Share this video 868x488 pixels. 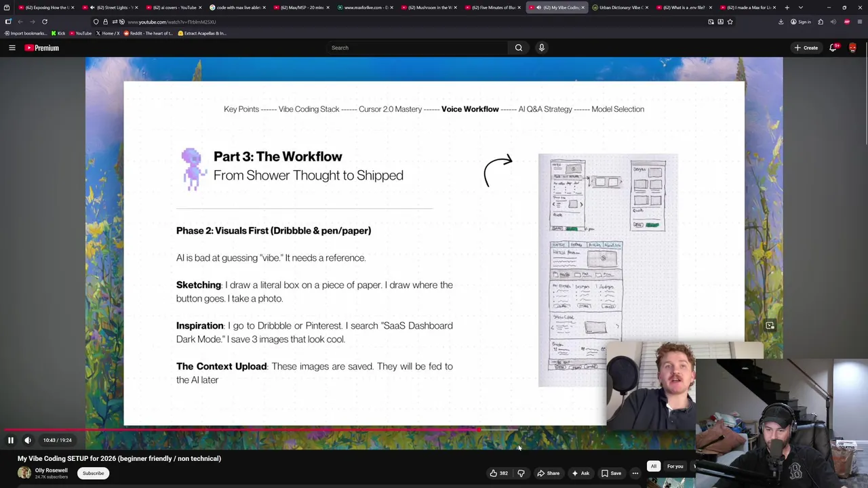(549, 473)
